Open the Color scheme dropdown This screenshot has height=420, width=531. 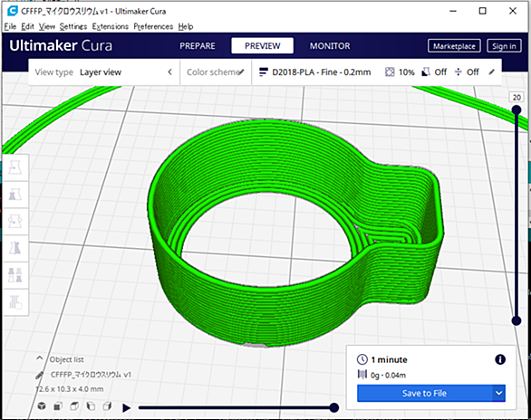(x=216, y=72)
